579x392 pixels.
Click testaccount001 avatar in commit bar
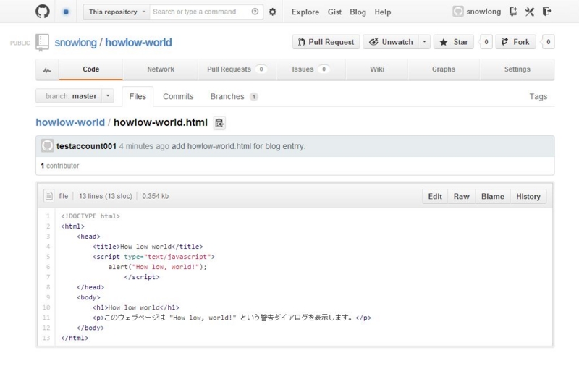pos(47,146)
